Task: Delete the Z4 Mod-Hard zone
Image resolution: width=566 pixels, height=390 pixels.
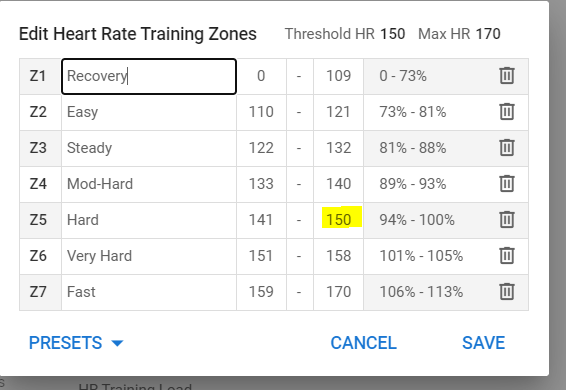Action: [x=507, y=184]
